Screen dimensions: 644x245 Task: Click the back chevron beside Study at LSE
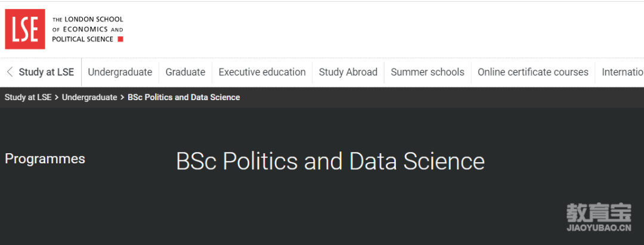tap(10, 72)
